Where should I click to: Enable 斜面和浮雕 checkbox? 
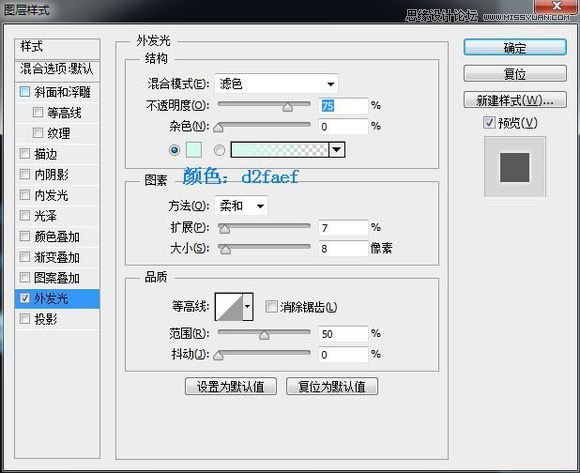pos(25,92)
